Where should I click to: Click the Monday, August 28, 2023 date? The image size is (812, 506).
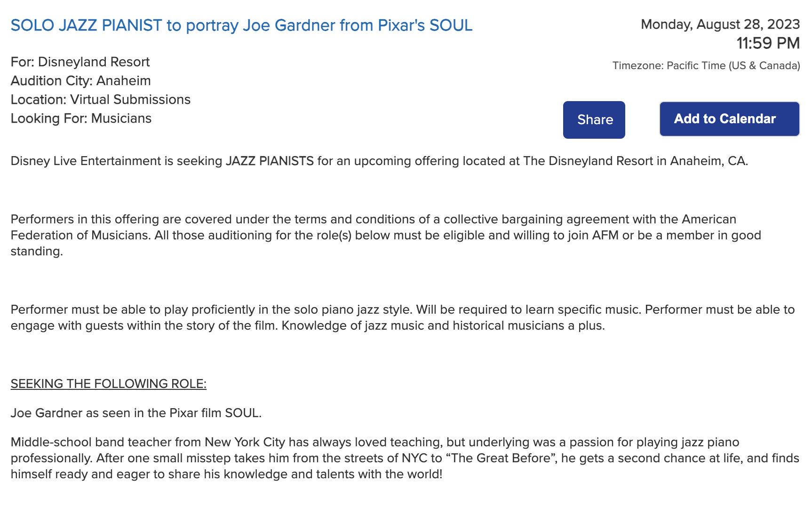coord(720,24)
